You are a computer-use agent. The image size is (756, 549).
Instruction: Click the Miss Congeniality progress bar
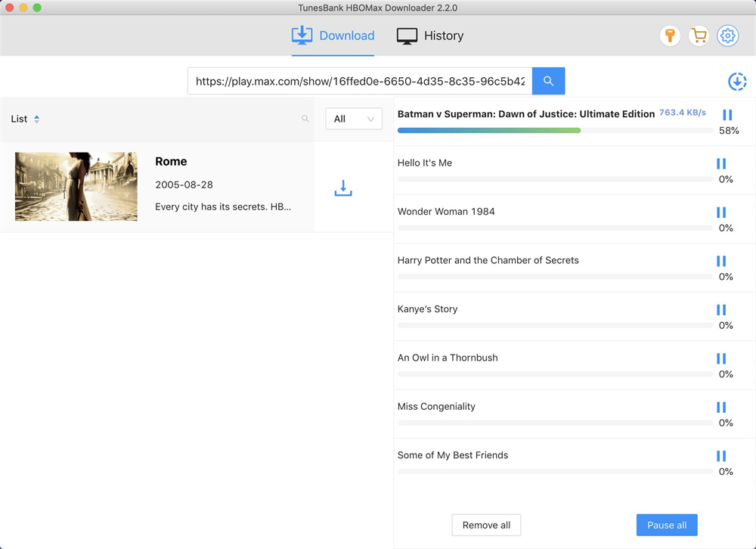[x=555, y=423]
